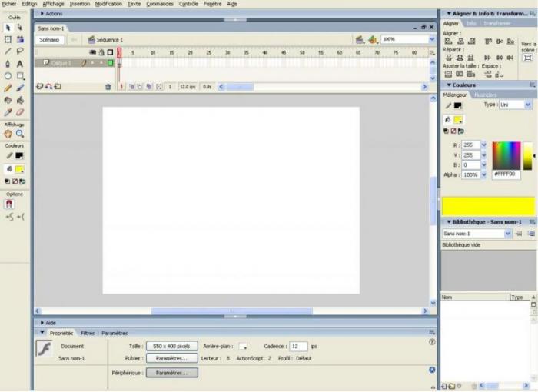Open the Commandes menu
Image resolution: width=538 pixels, height=392 pixels.
tap(160, 4)
